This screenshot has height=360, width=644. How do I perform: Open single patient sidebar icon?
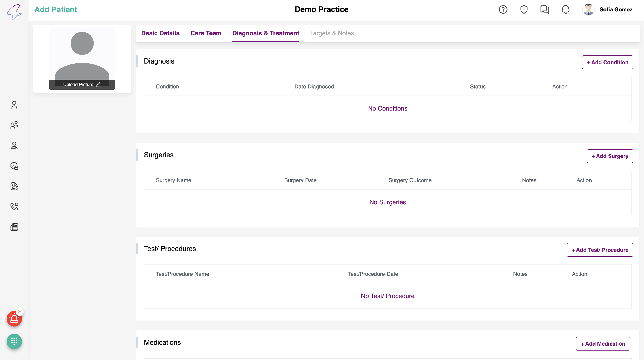pos(14,105)
